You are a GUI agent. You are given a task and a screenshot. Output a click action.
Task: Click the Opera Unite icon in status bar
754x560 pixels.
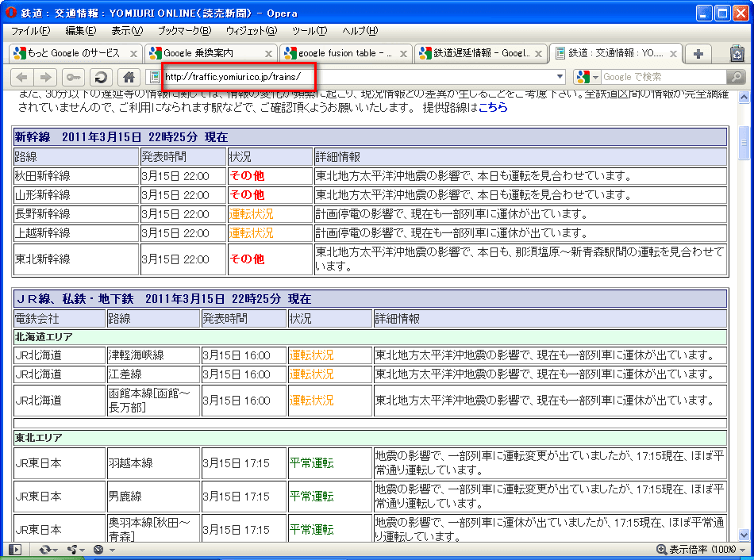click(x=73, y=550)
